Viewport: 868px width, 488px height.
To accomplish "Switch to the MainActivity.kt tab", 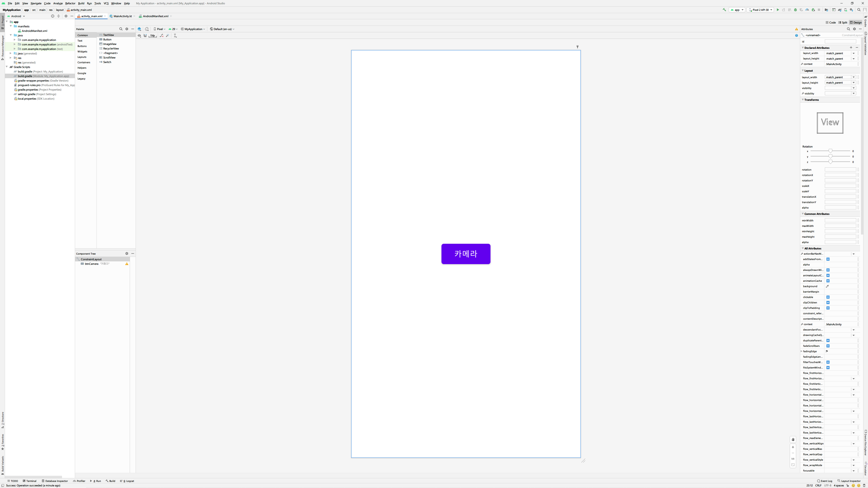I will point(122,16).
